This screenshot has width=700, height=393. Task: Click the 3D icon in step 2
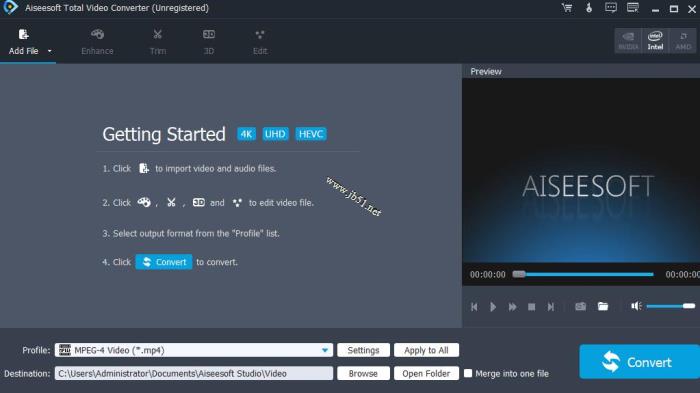199,202
